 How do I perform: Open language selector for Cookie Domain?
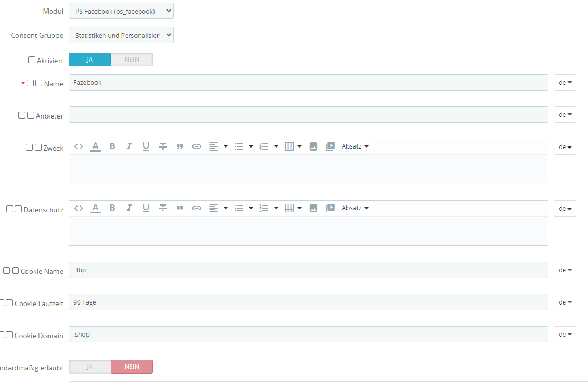click(x=565, y=335)
